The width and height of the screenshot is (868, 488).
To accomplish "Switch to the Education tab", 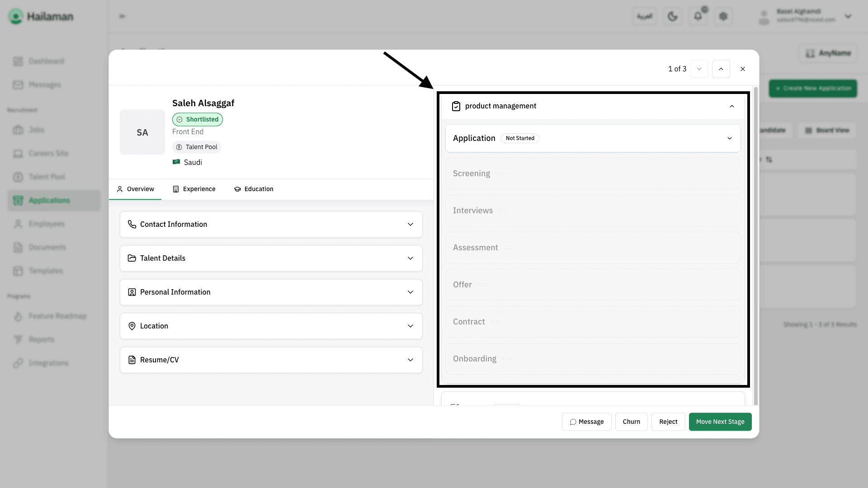I will coord(254,189).
